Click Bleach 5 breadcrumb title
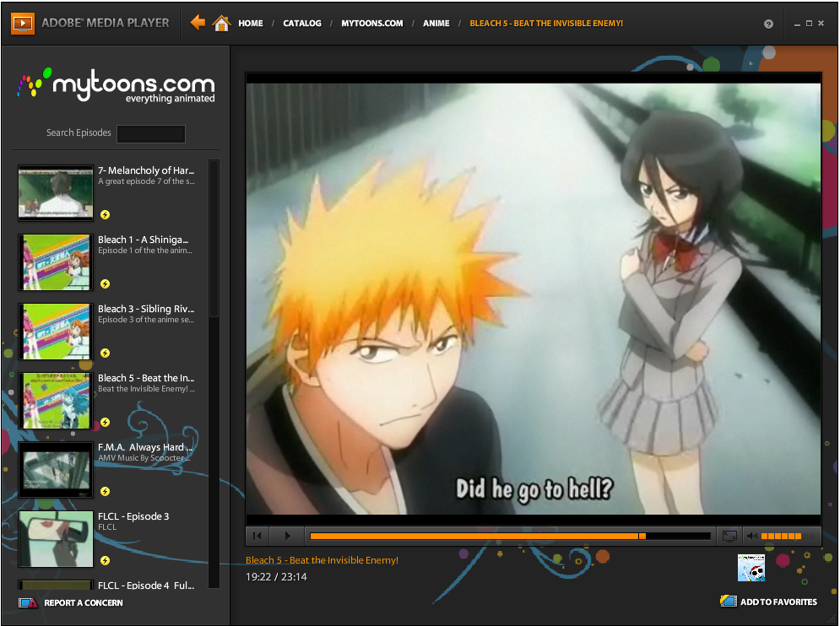Image resolution: width=840 pixels, height=626 pixels. (x=546, y=24)
